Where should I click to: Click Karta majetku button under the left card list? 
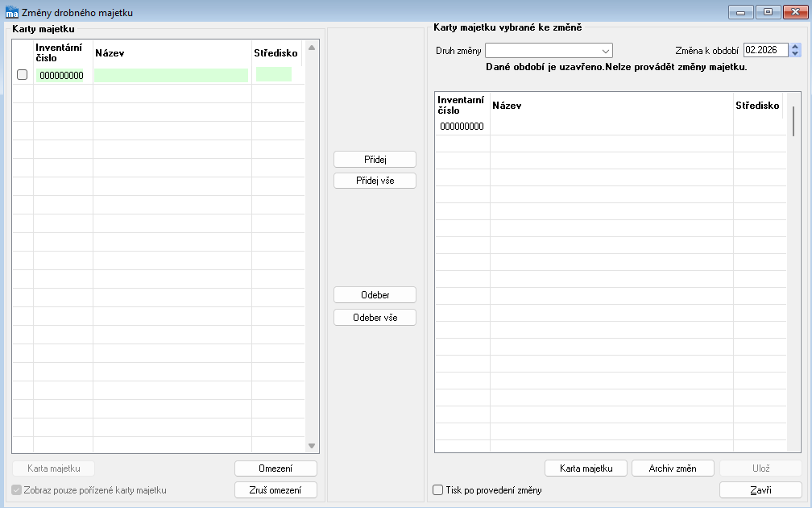(54, 468)
